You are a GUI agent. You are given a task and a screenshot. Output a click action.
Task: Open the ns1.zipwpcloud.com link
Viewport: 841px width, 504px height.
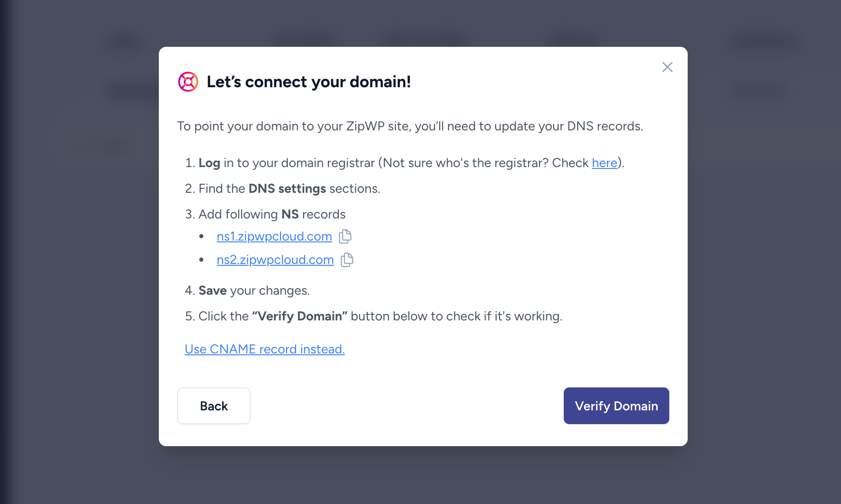click(274, 236)
